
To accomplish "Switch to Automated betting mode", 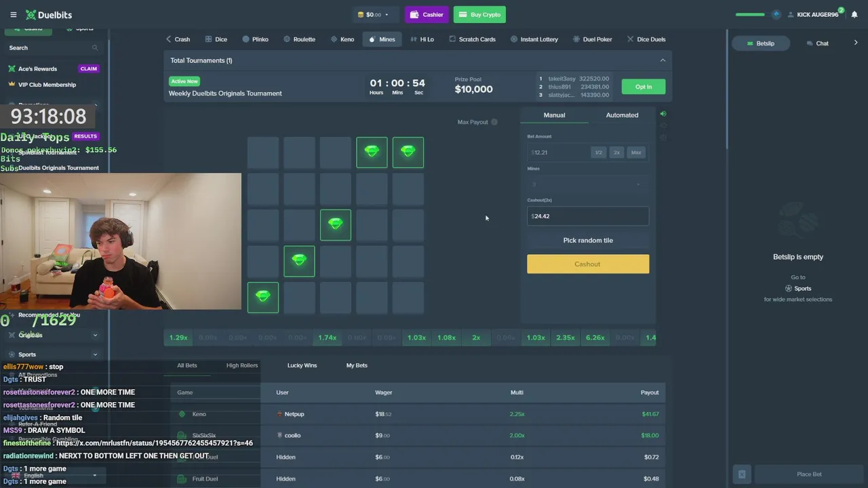I will (622, 115).
